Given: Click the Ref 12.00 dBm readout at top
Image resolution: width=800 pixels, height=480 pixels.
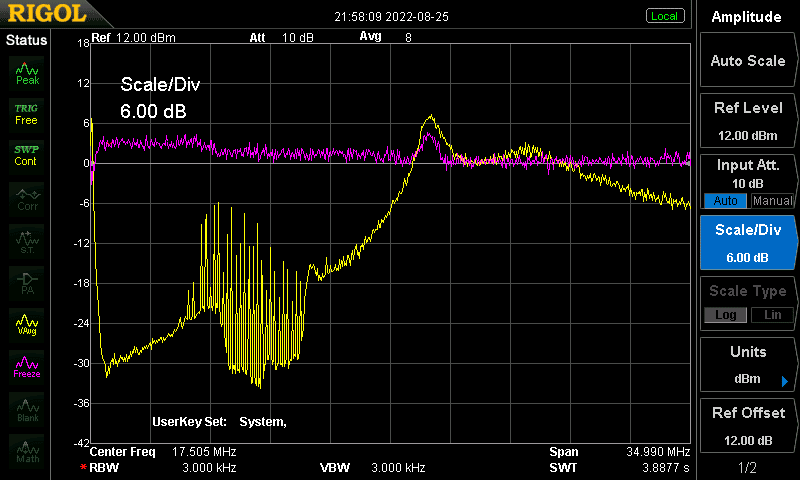Looking at the screenshot, I should (133, 38).
